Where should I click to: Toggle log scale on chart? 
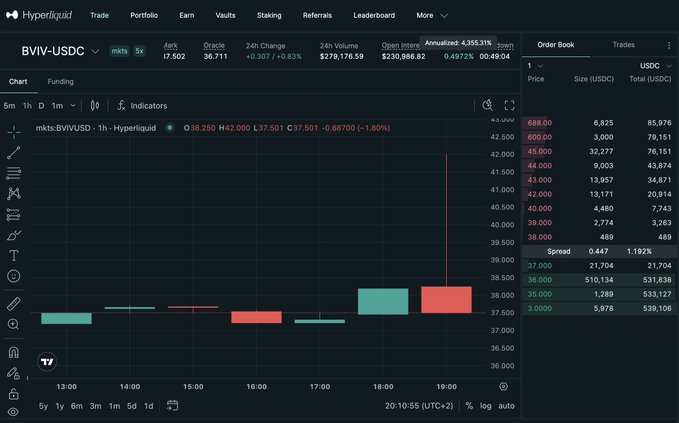coord(485,406)
